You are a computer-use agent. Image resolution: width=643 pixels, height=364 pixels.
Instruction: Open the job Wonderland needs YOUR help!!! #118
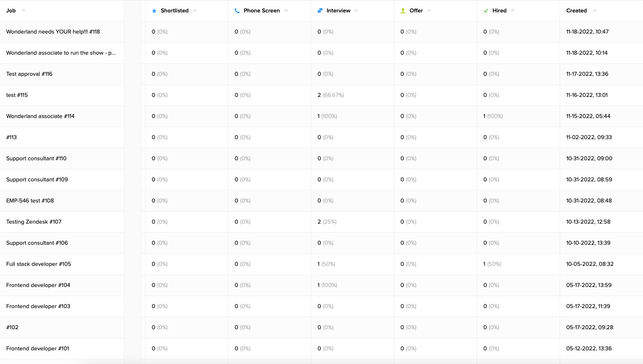52,31
